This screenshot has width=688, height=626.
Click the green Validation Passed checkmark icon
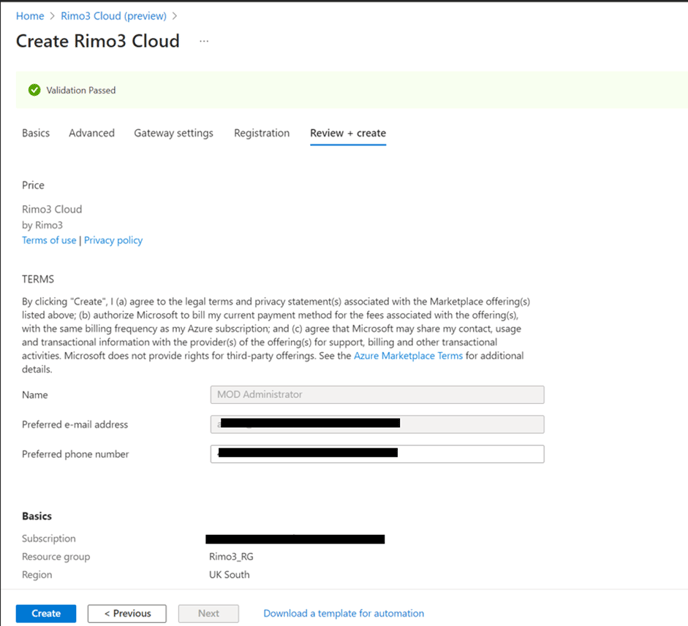tap(34, 90)
